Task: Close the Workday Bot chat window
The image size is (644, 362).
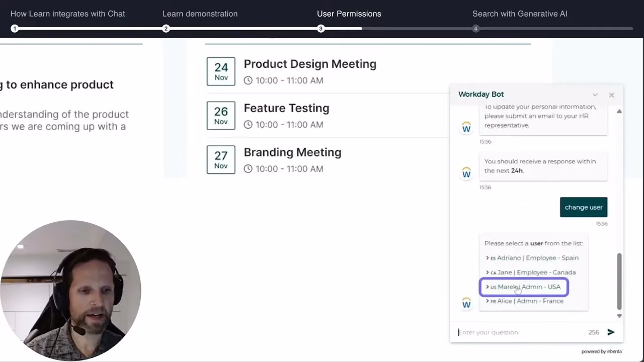Action: (611, 95)
